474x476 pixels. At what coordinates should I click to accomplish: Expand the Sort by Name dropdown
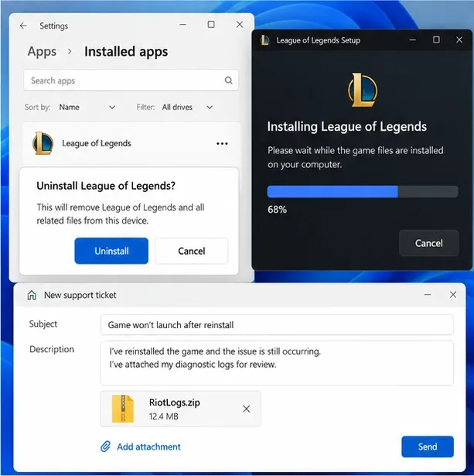(87, 107)
